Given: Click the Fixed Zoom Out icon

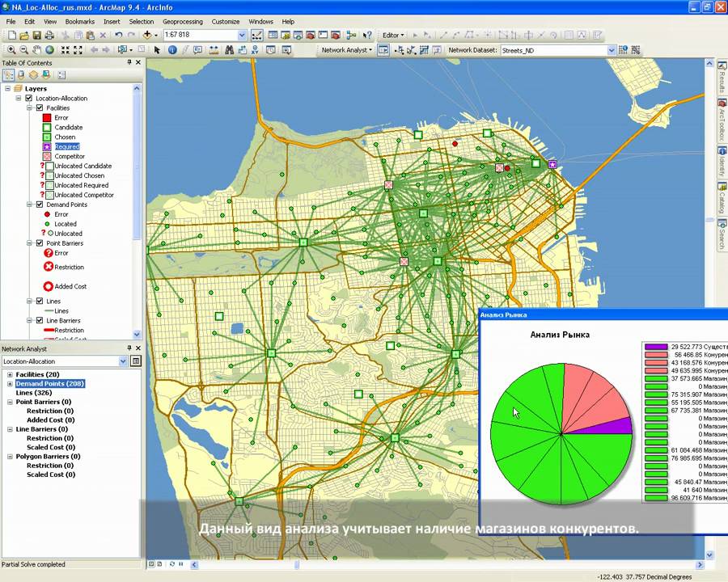Looking at the screenshot, I should [78, 49].
